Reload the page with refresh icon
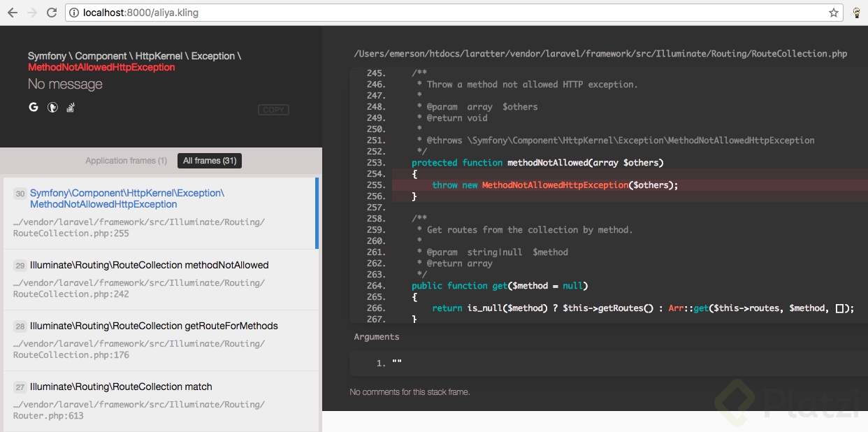Viewport: 868px width, 432px height. coord(52,13)
